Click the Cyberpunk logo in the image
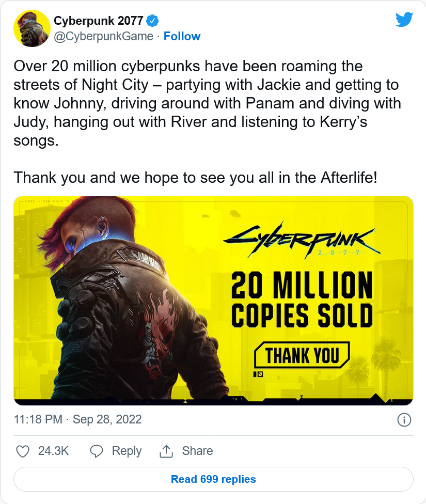 pyautogui.click(x=302, y=239)
